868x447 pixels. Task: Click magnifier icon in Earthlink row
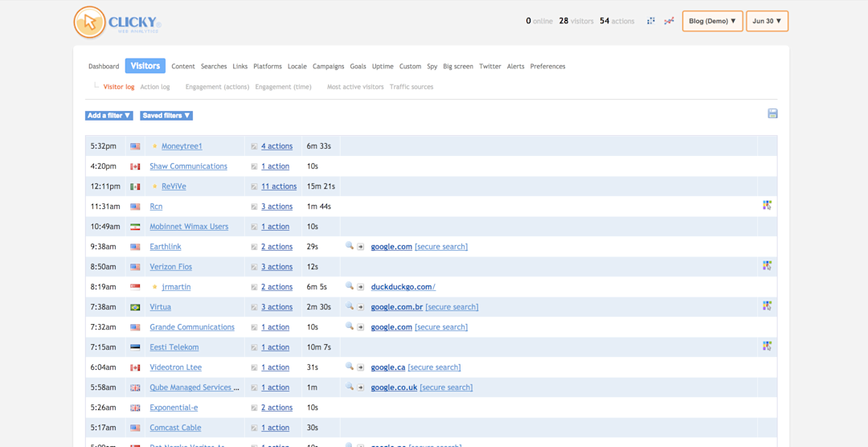tap(350, 246)
